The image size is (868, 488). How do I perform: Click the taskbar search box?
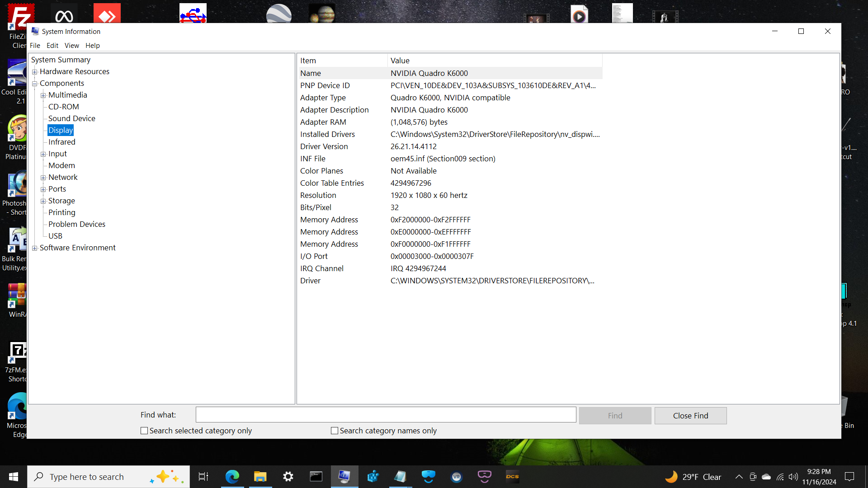tap(108, 477)
